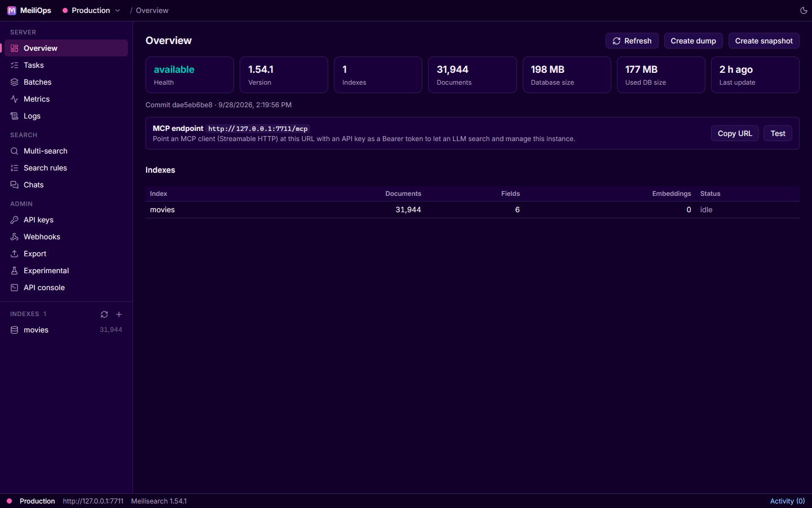
Task: Open the movies row in Indexes table
Action: [473, 210]
